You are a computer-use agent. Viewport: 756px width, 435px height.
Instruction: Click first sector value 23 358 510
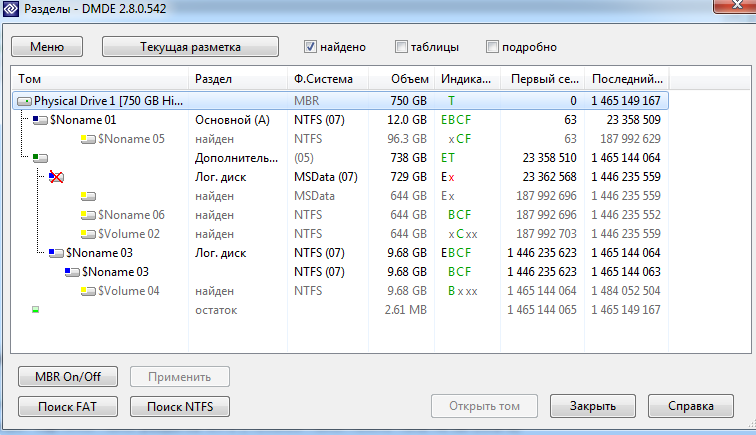coord(550,158)
